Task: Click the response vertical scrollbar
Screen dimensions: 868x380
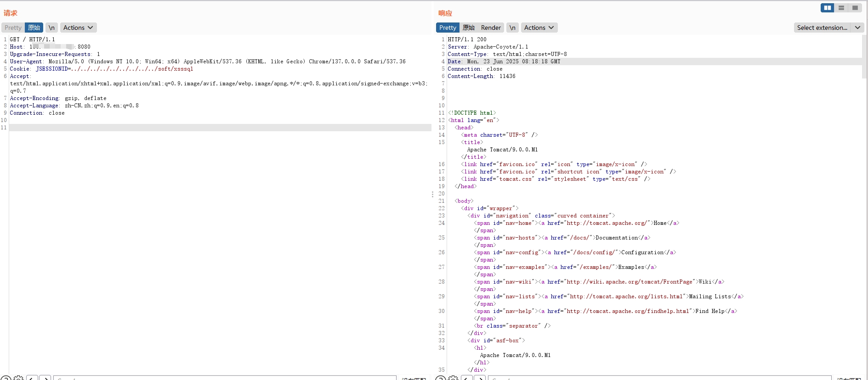Action: pos(864,56)
